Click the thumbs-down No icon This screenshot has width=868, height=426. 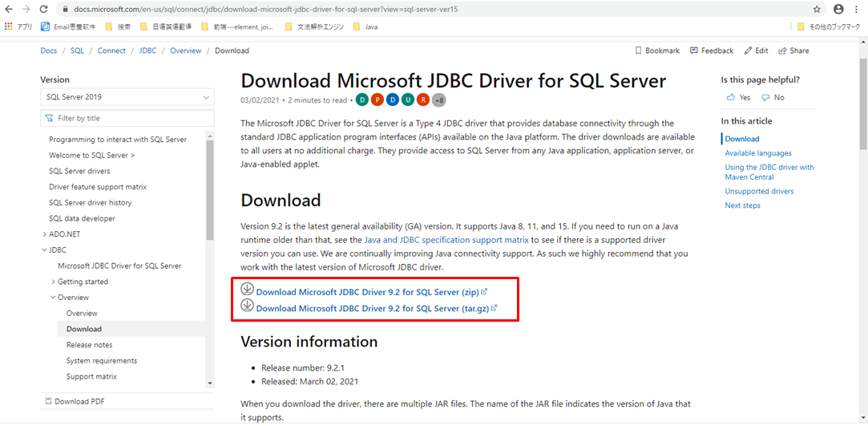(x=765, y=98)
